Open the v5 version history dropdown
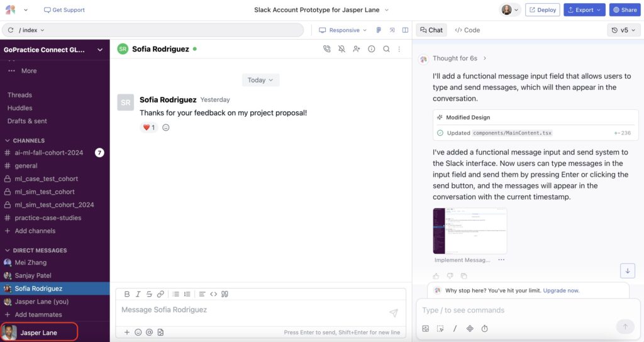Image resolution: width=644 pixels, height=342 pixels. click(623, 30)
